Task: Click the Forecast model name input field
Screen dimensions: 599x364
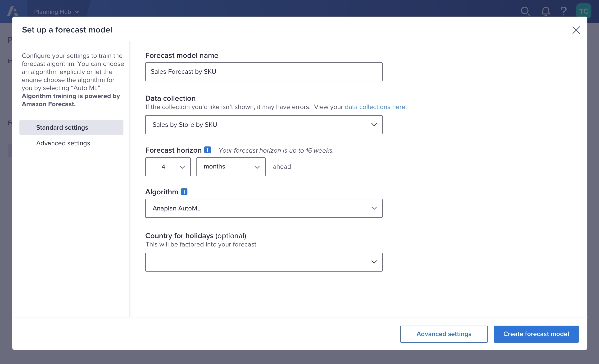Action: coord(264,72)
